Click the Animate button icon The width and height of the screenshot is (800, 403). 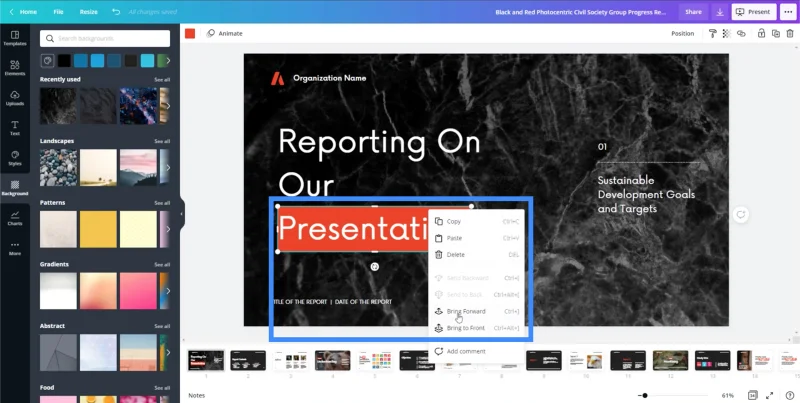click(x=210, y=34)
